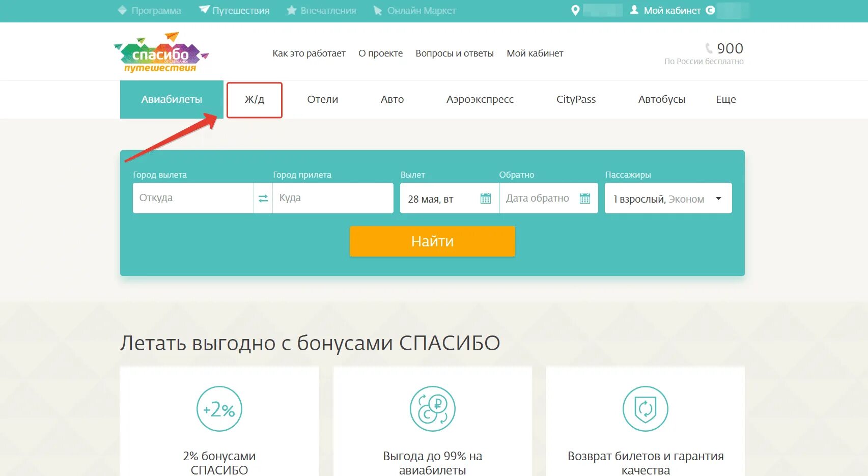Open the Спасибо Путешествия logo homepage
Viewport: 868px width, 476px height.
[x=161, y=52]
